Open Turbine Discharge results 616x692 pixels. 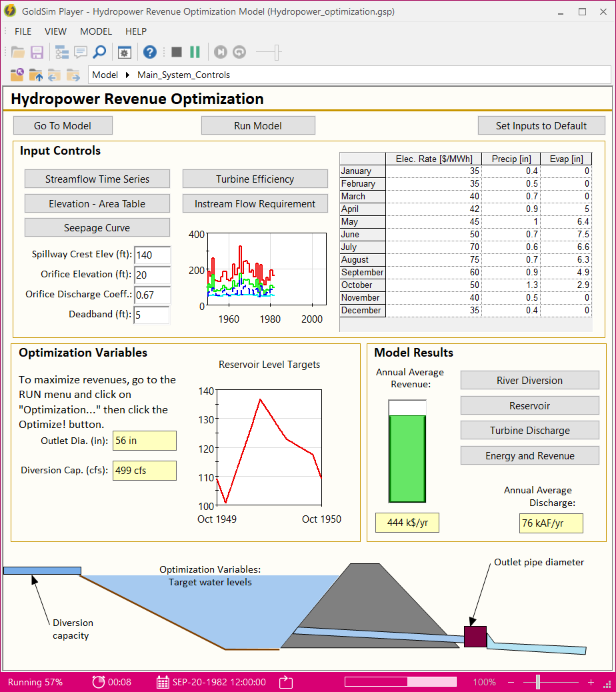(x=530, y=430)
